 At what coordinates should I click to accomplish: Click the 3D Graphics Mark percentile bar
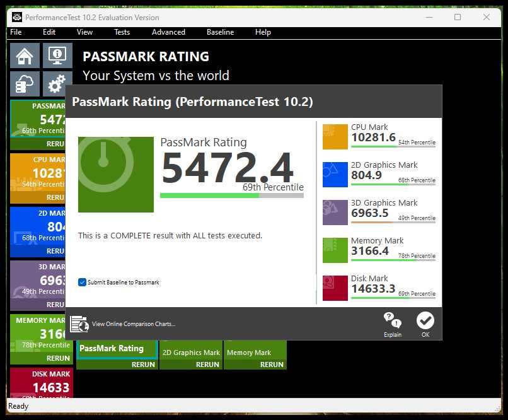point(393,223)
